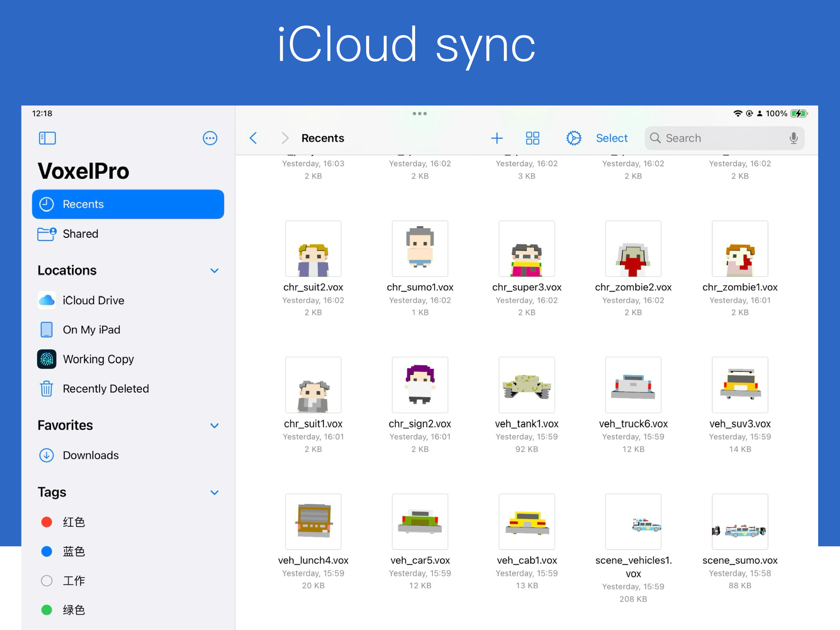Viewport: 840px width, 630px height.
Task: Open Recently Deleted location
Action: [128, 388]
